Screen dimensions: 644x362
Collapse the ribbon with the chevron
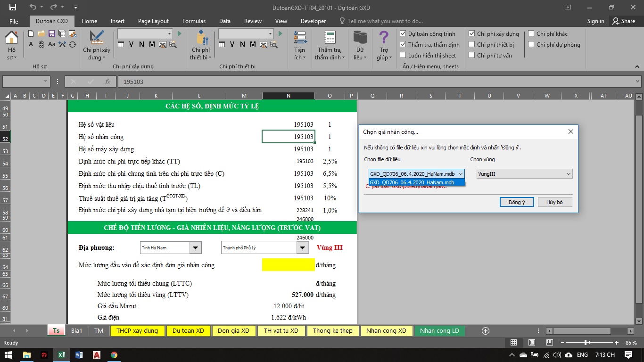[637, 67]
